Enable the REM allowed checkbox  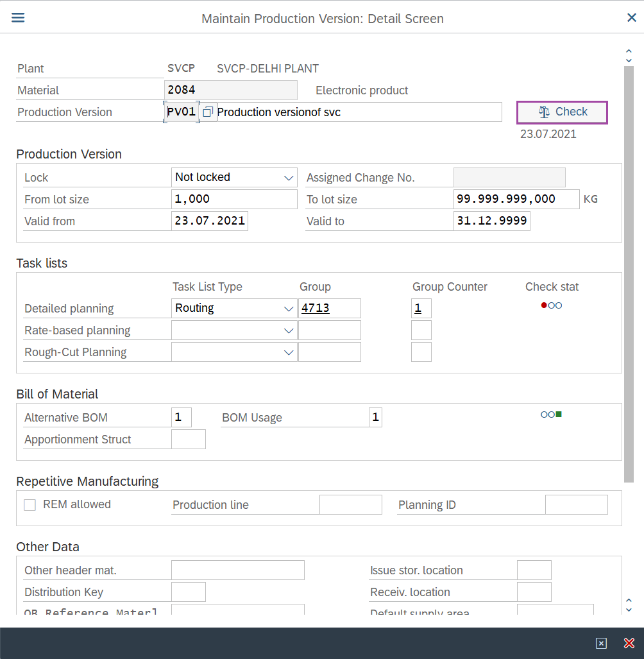[x=30, y=505]
